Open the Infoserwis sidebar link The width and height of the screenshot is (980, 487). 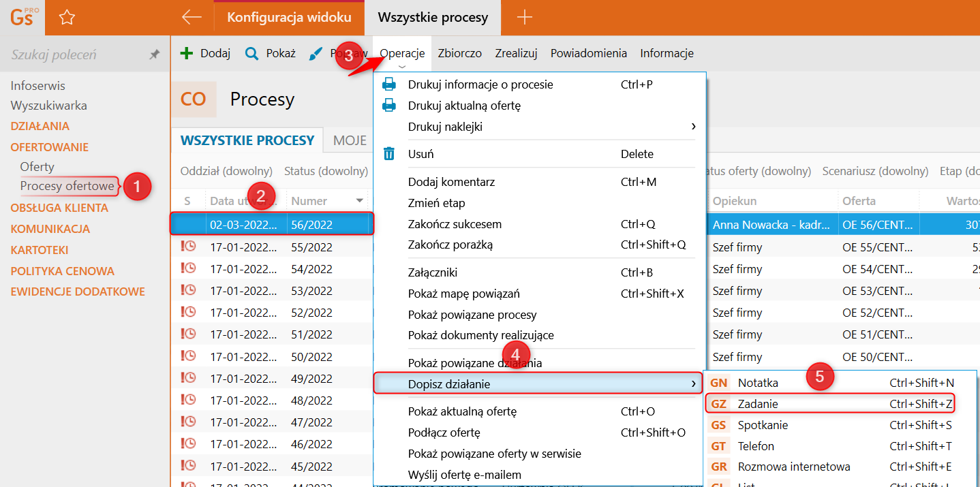tap(38, 86)
